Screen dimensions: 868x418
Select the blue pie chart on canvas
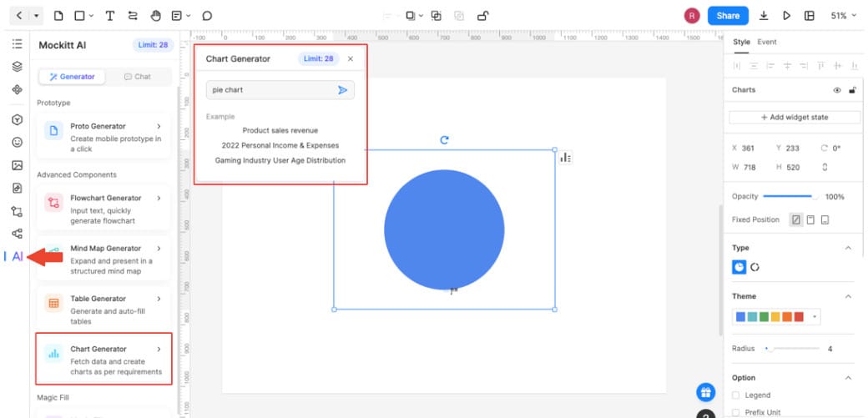tap(444, 229)
